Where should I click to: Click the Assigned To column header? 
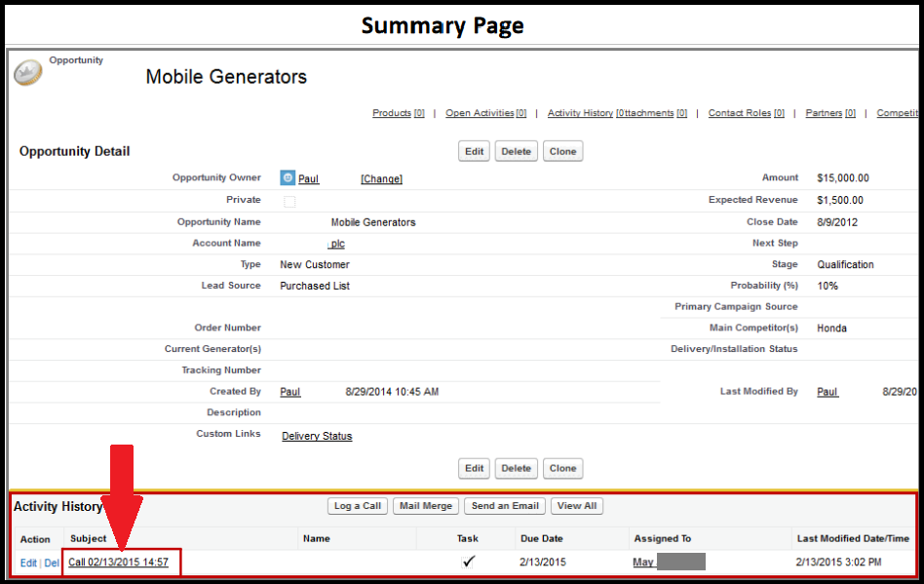tap(663, 538)
